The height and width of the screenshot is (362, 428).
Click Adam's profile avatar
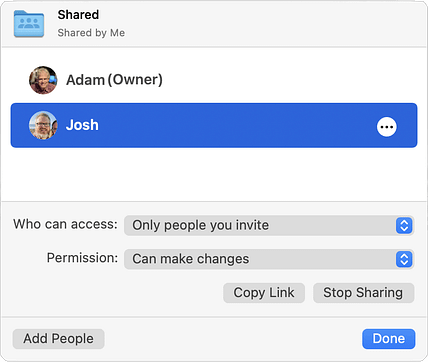click(43, 80)
